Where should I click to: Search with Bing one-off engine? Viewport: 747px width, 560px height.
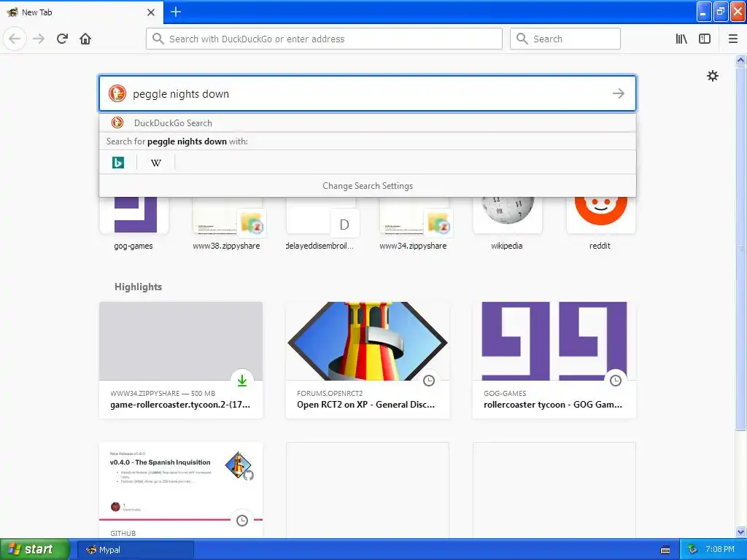point(117,163)
